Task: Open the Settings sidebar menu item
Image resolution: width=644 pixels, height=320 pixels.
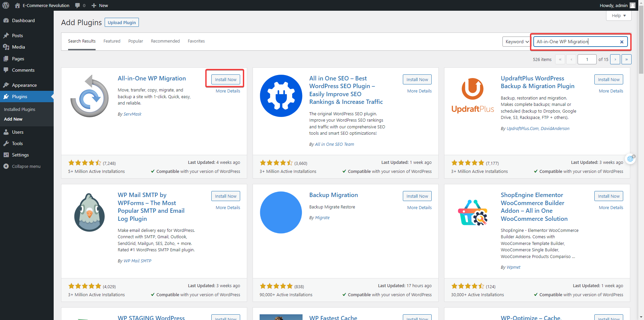Action: (20, 155)
